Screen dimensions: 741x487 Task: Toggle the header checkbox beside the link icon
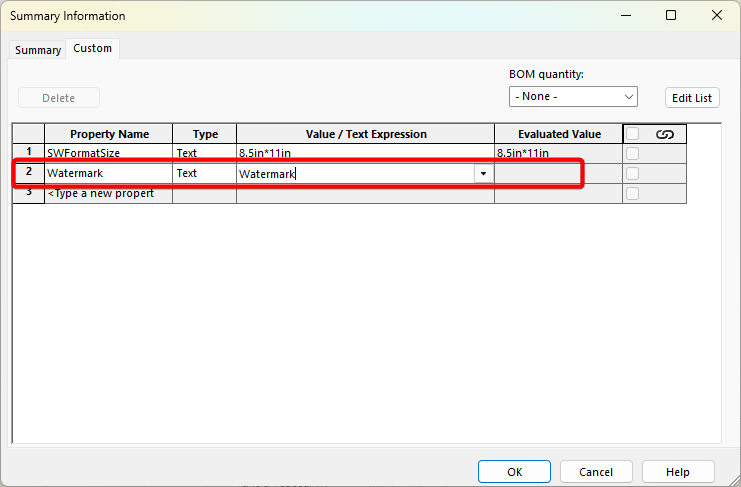632,134
